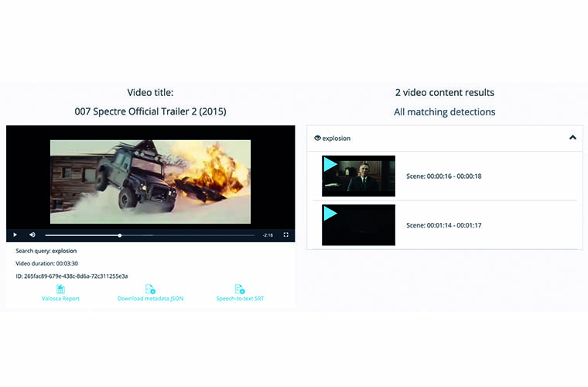The width and height of the screenshot is (588, 387).
Task: Click the -2:16 remaining time display
Action: 268,235
